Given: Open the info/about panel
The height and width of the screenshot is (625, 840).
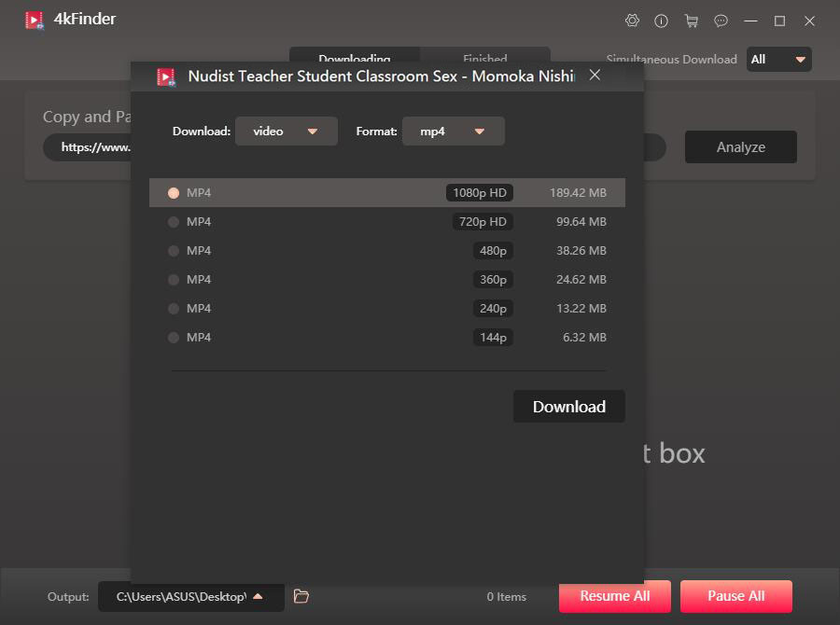Looking at the screenshot, I should [x=662, y=20].
